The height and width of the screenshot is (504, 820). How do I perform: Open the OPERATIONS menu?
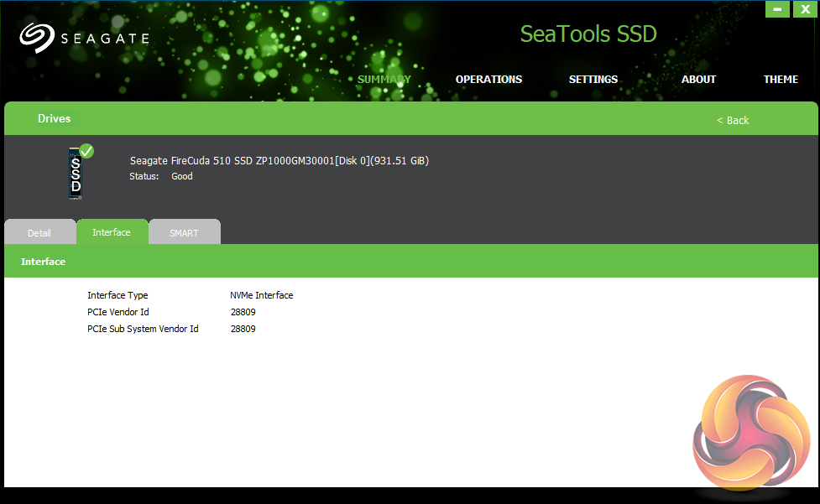pyautogui.click(x=488, y=80)
